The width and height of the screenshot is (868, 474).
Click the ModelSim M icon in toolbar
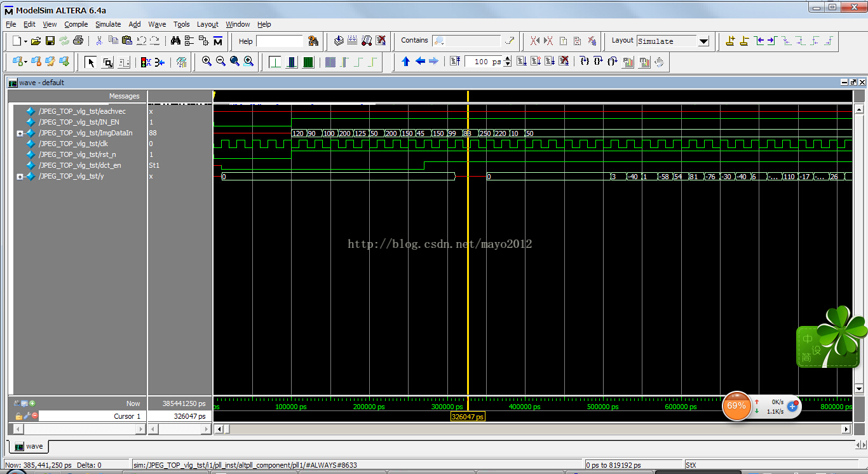pos(218,41)
